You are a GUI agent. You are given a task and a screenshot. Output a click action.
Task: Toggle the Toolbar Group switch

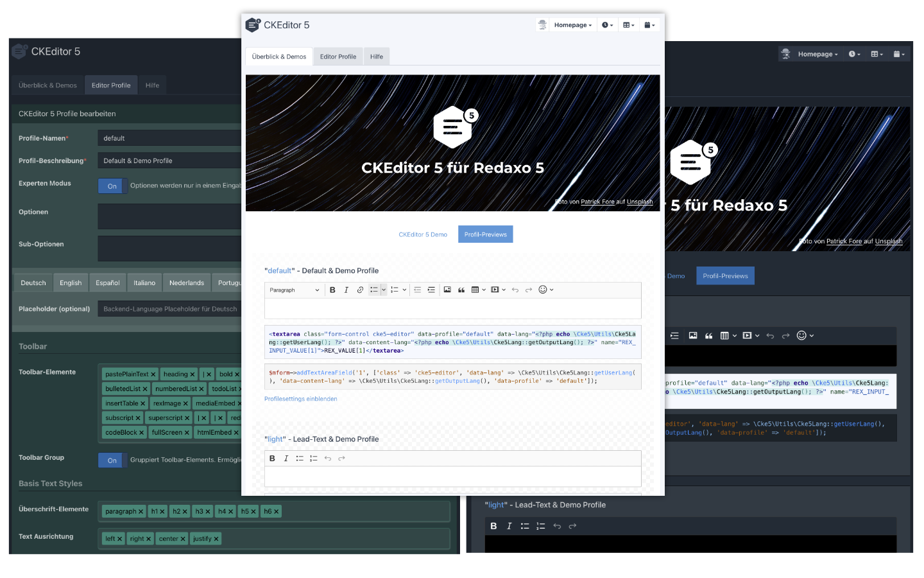click(113, 460)
